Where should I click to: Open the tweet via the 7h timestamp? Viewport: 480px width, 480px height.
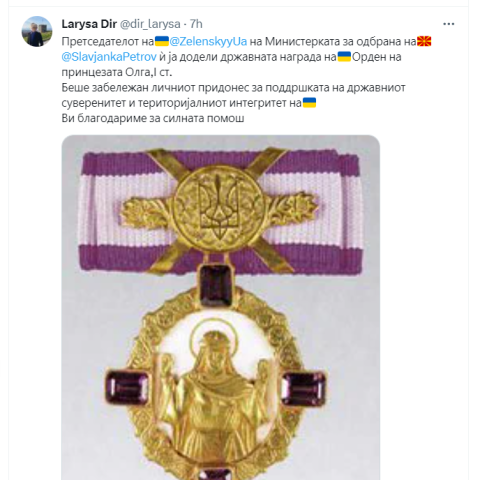pyautogui.click(x=196, y=24)
